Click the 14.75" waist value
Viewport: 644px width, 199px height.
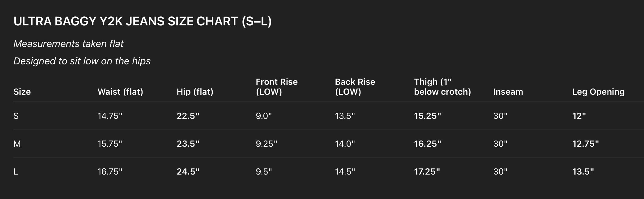[x=110, y=116]
